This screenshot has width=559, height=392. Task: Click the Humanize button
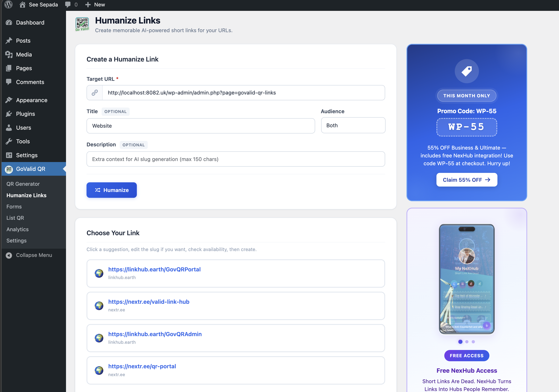click(x=111, y=190)
